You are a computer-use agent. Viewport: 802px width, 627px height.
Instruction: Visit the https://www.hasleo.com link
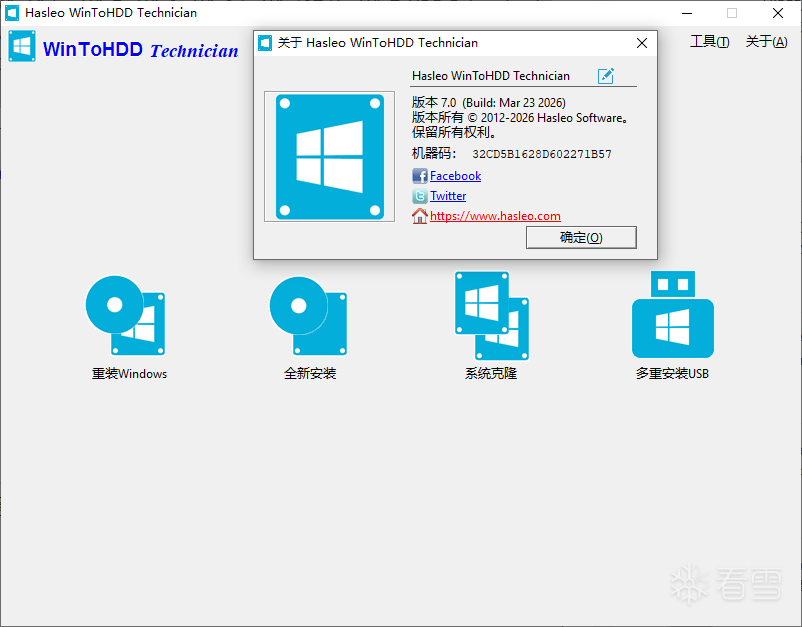coord(495,216)
